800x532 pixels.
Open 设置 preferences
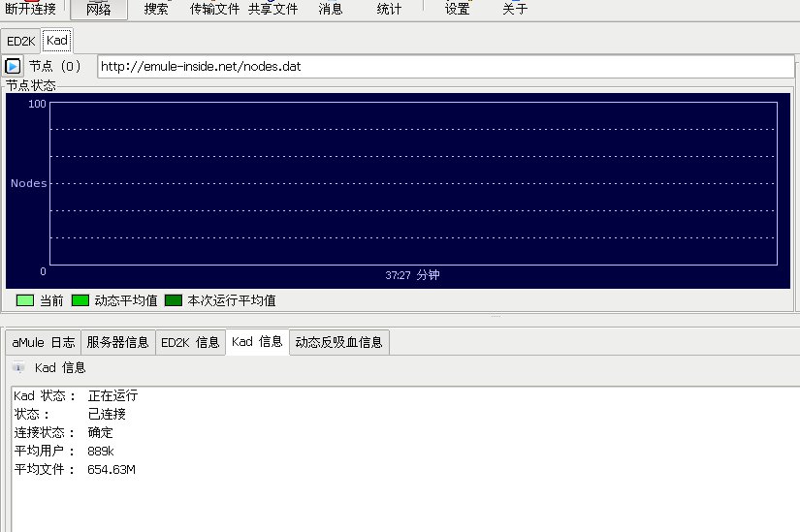[457, 9]
